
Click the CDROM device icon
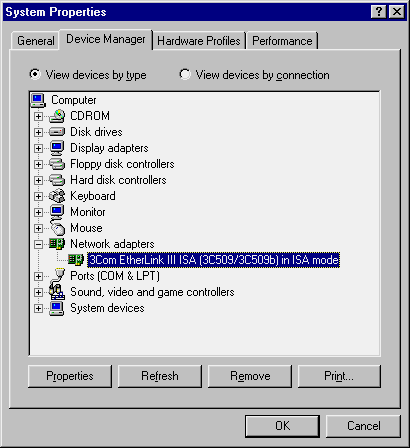[x=57, y=116]
